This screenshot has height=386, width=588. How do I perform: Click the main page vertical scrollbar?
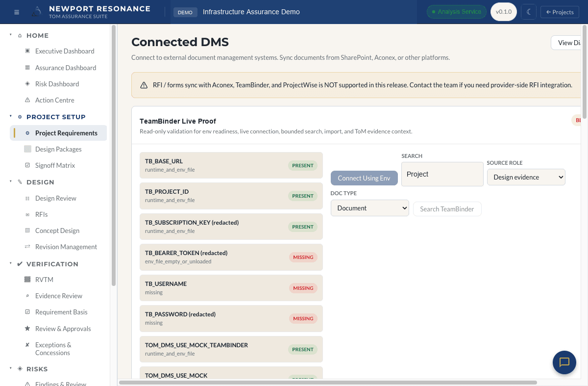585,71
